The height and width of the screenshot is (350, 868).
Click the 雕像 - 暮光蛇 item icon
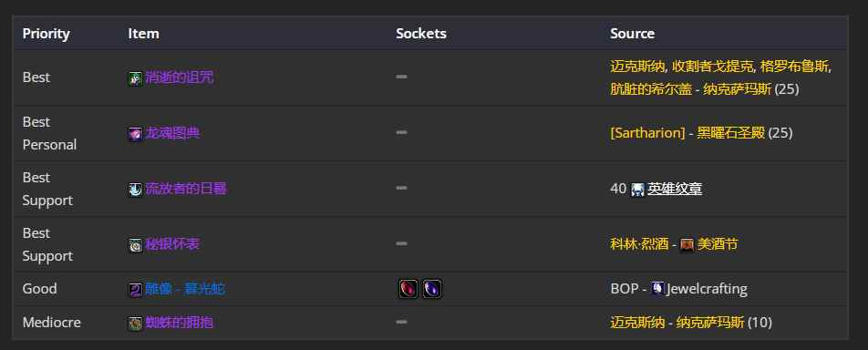pyautogui.click(x=136, y=290)
